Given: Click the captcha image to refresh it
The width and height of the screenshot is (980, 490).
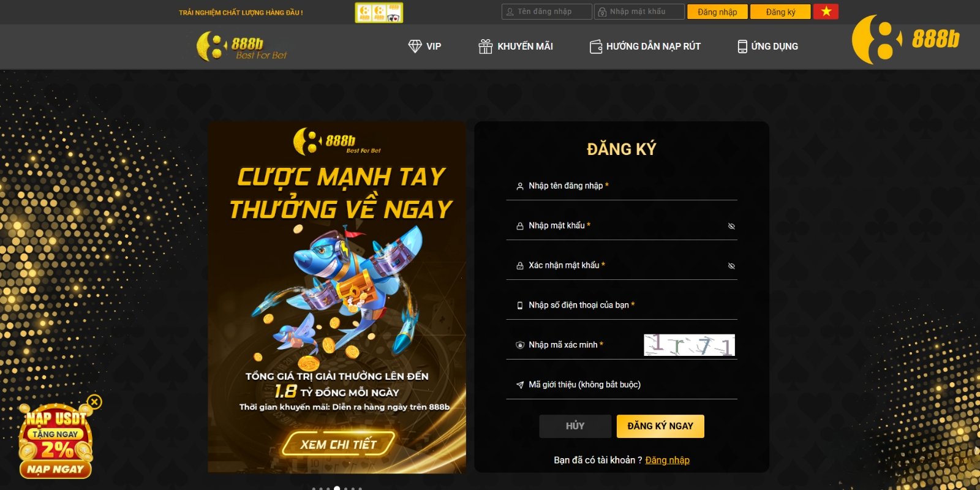Looking at the screenshot, I should [x=689, y=345].
